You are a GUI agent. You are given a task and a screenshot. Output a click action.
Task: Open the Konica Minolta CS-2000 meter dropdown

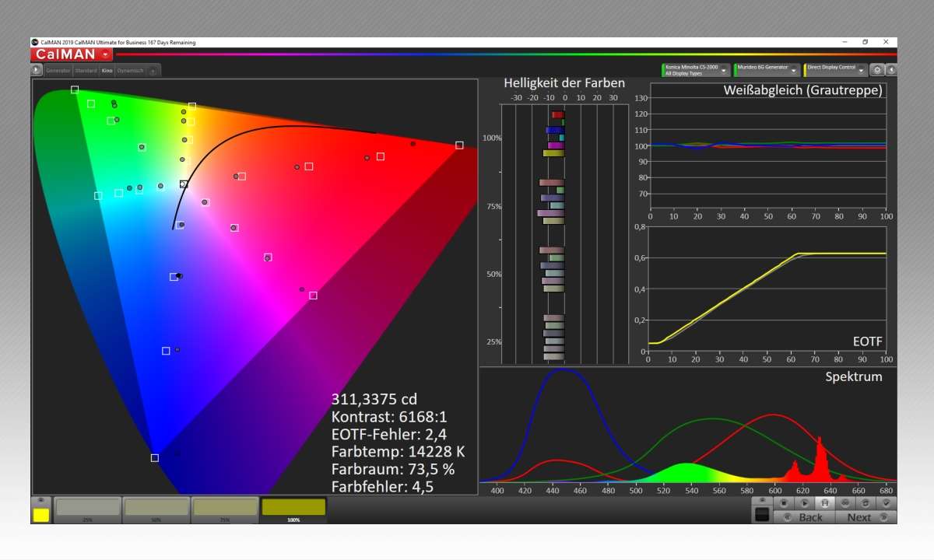(696, 70)
